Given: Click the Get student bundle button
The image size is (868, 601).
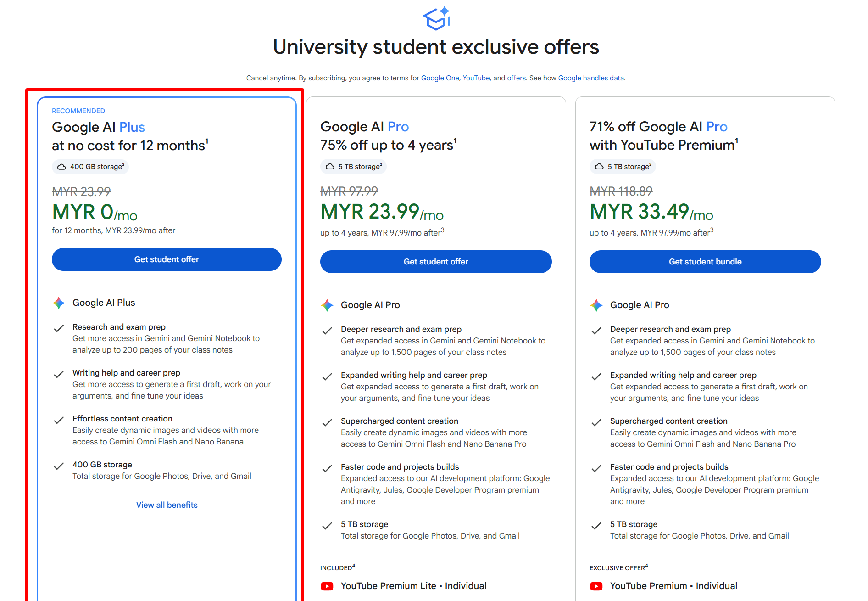Looking at the screenshot, I should point(705,262).
